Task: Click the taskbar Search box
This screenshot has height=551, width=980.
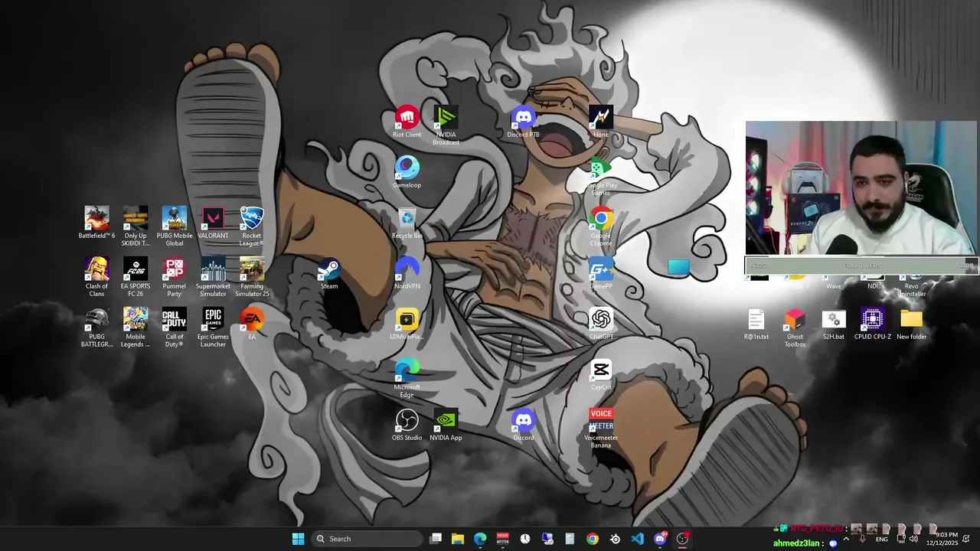Action: point(367,539)
